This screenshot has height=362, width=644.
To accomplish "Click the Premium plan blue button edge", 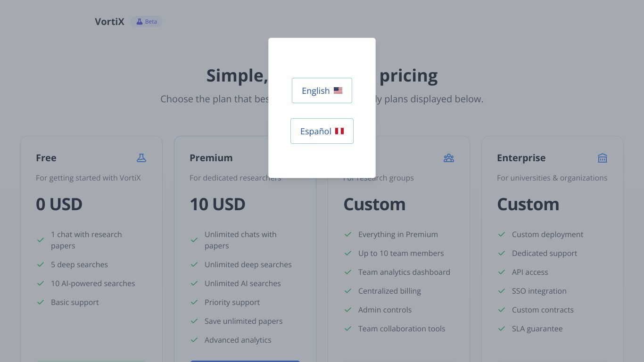I will (x=245, y=361).
